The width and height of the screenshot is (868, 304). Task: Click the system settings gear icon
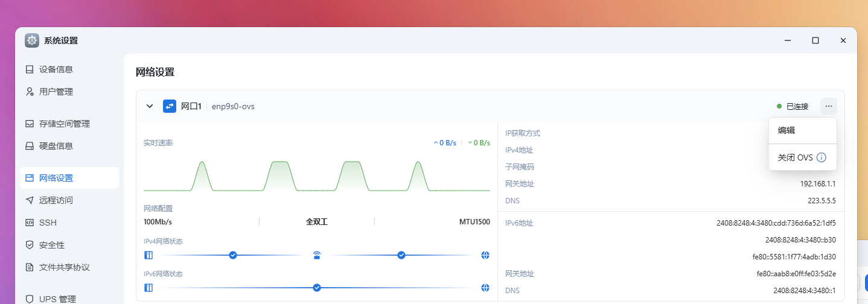click(32, 40)
